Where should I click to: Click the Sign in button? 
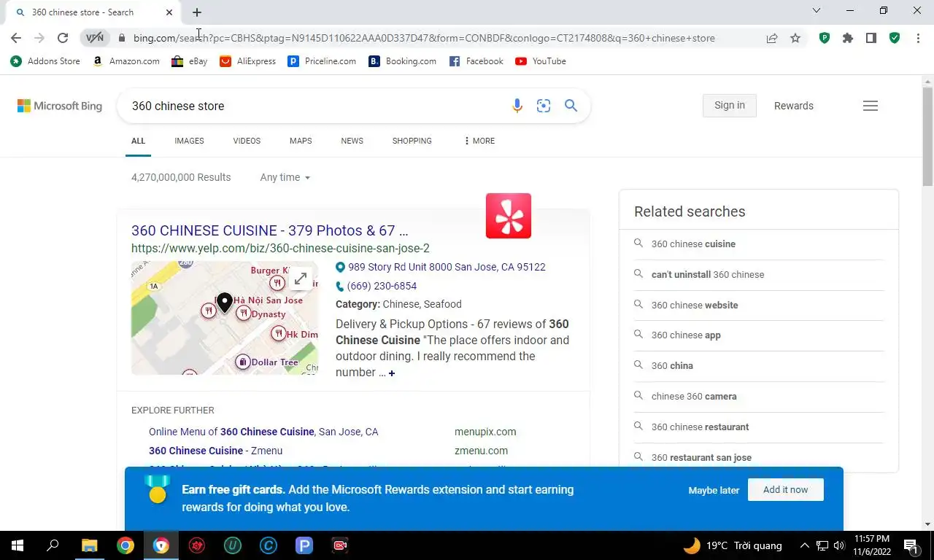pyautogui.click(x=730, y=105)
